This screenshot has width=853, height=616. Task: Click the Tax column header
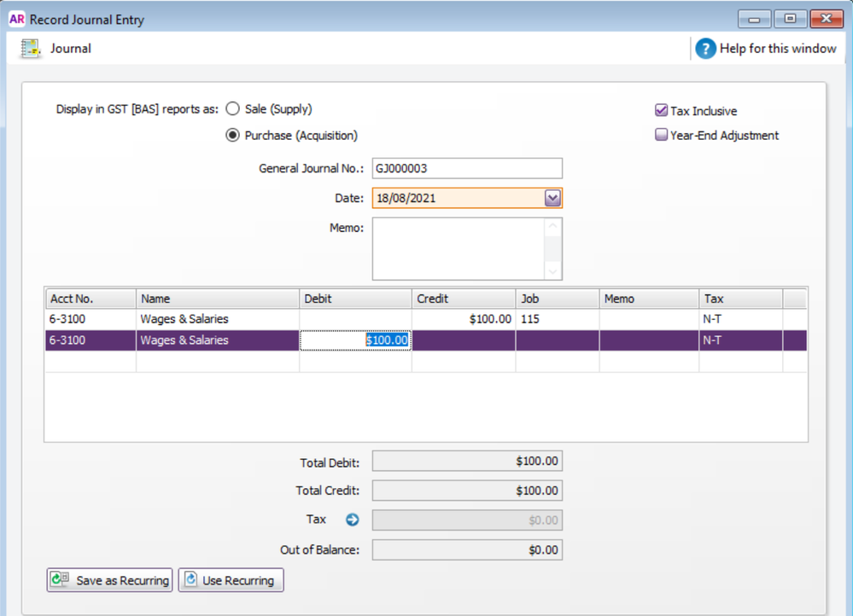[x=739, y=299]
